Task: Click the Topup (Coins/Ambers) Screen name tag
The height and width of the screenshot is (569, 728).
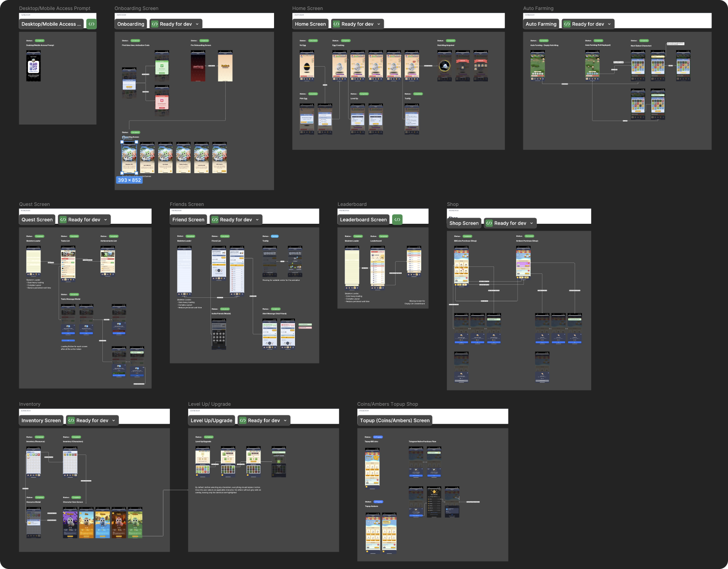Action: click(x=395, y=421)
